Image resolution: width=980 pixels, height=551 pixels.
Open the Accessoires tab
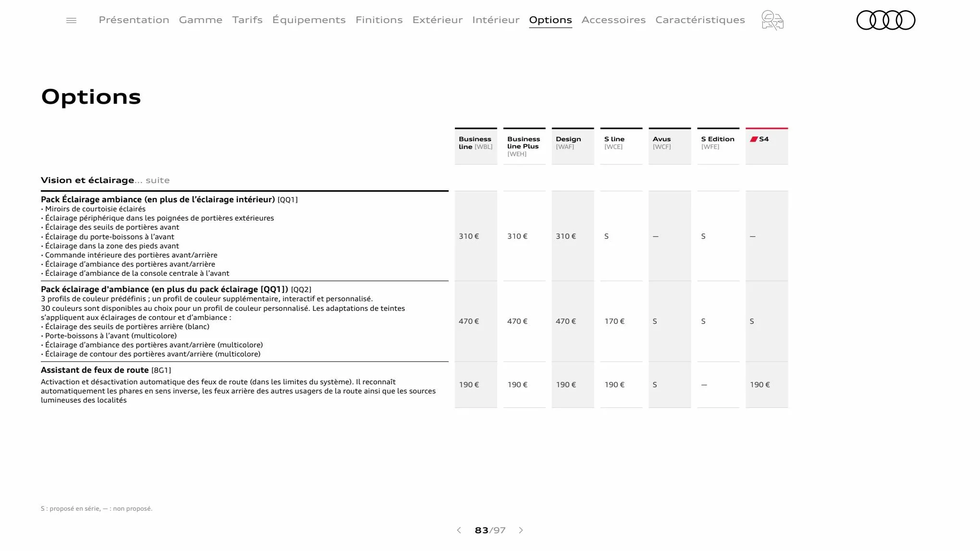pos(613,20)
